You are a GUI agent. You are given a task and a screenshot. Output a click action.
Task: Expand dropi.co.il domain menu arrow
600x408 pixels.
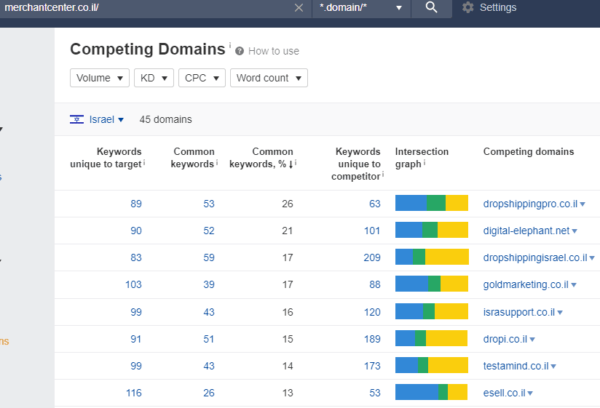point(532,339)
